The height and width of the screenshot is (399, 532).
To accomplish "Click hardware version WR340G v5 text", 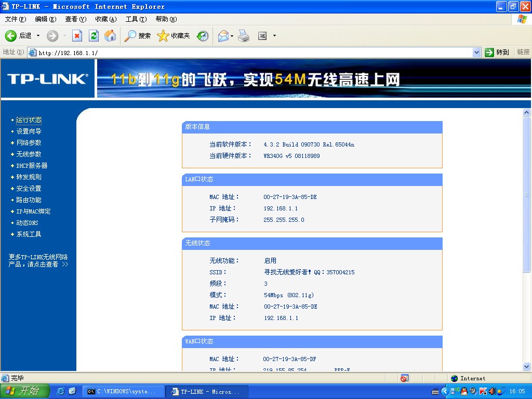I will coord(291,156).
